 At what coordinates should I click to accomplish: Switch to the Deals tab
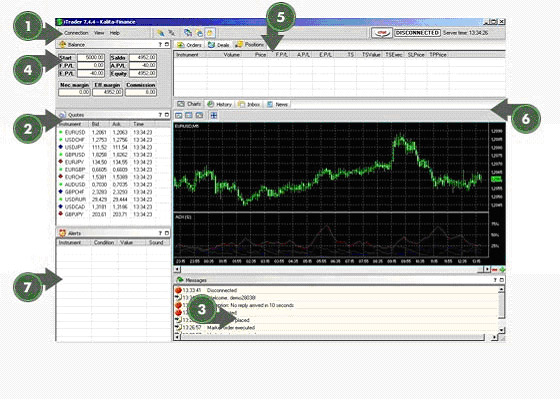coord(219,45)
